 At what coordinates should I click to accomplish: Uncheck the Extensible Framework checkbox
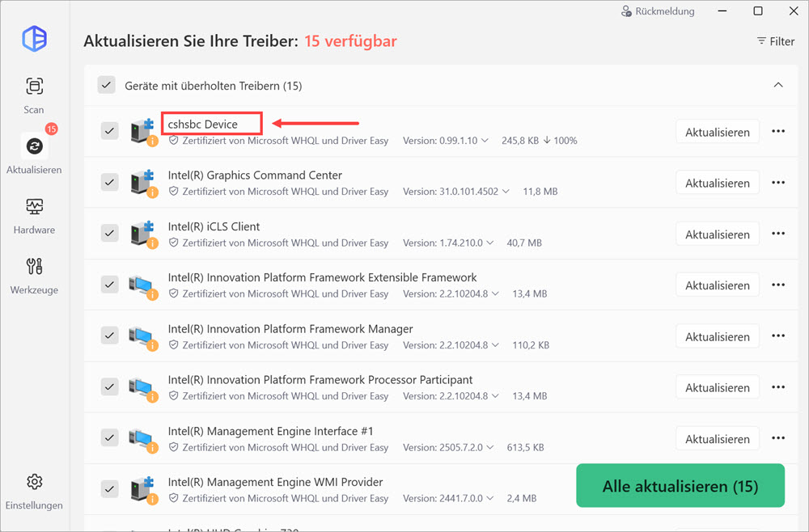[109, 284]
